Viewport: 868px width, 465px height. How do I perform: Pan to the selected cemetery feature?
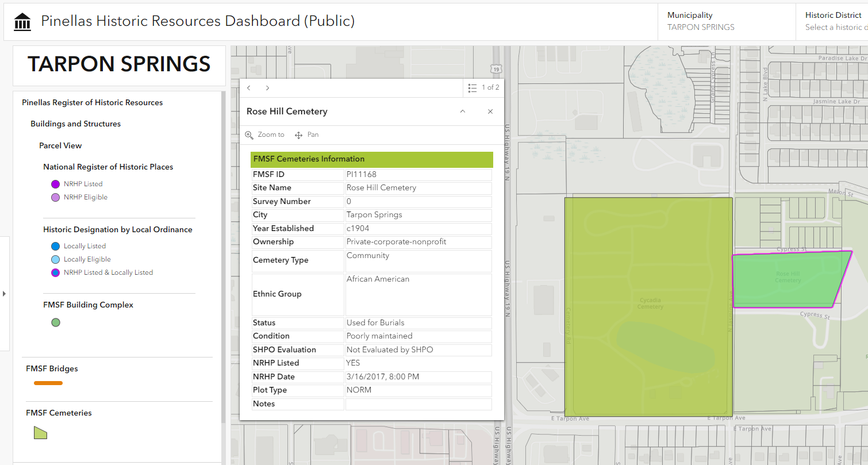[307, 134]
